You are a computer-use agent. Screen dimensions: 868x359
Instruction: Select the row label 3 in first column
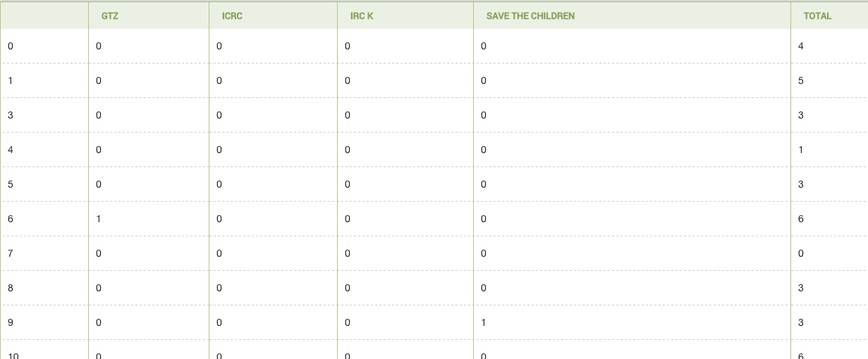pyautogui.click(x=11, y=116)
